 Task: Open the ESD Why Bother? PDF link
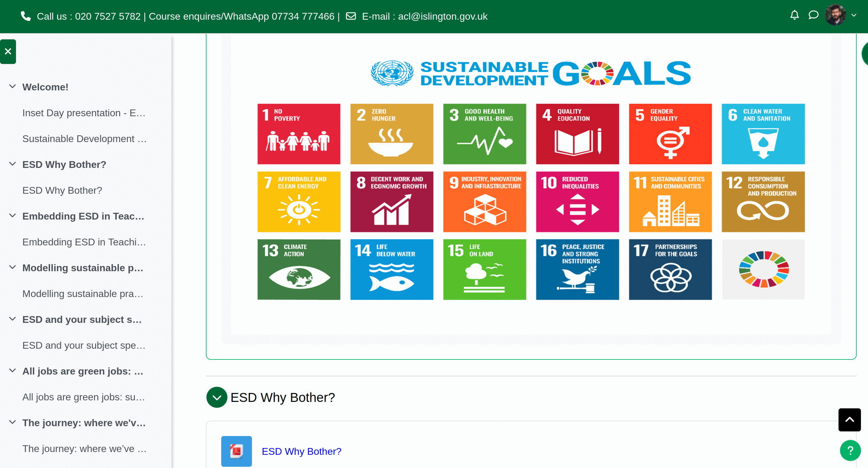[x=301, y=451]
